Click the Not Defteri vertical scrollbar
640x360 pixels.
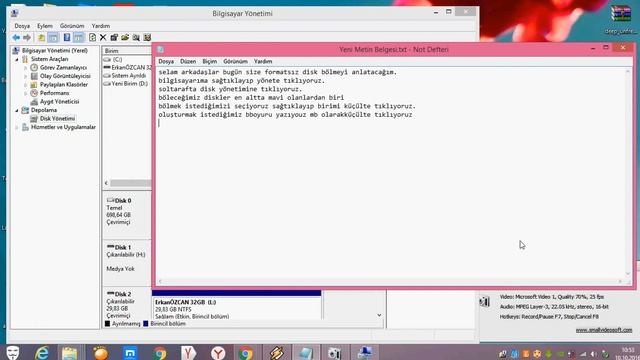[628, 173]
